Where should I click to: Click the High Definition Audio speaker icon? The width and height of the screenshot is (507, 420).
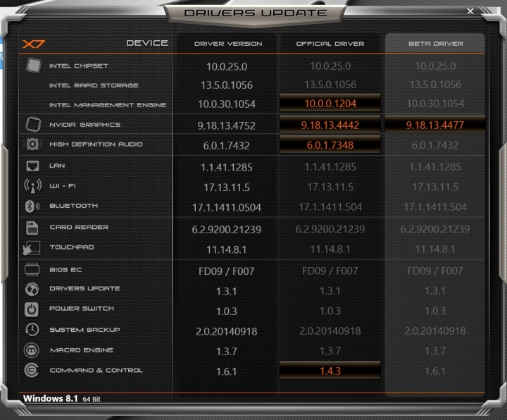pyautogui.click(x=32, y=144)
